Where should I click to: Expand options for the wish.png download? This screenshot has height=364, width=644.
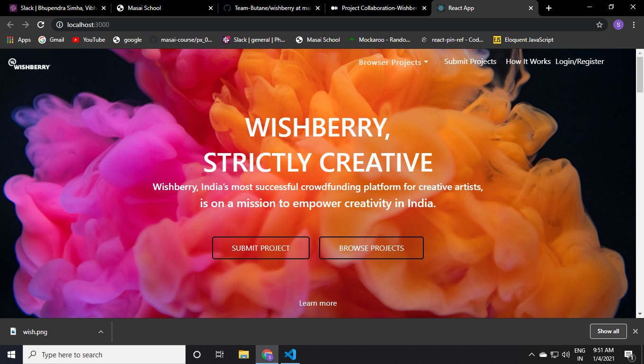point(101,332)
